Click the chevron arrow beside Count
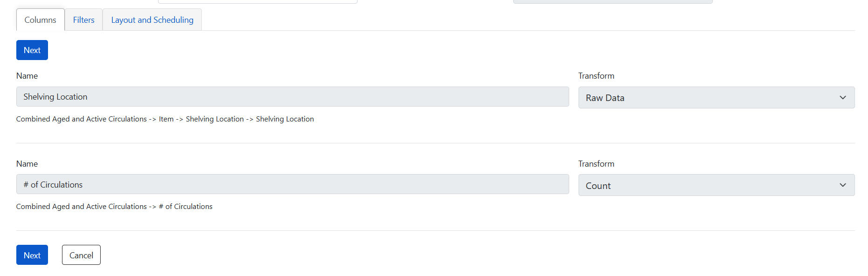This screenshot has height=276, width=868. click(842, 185)
